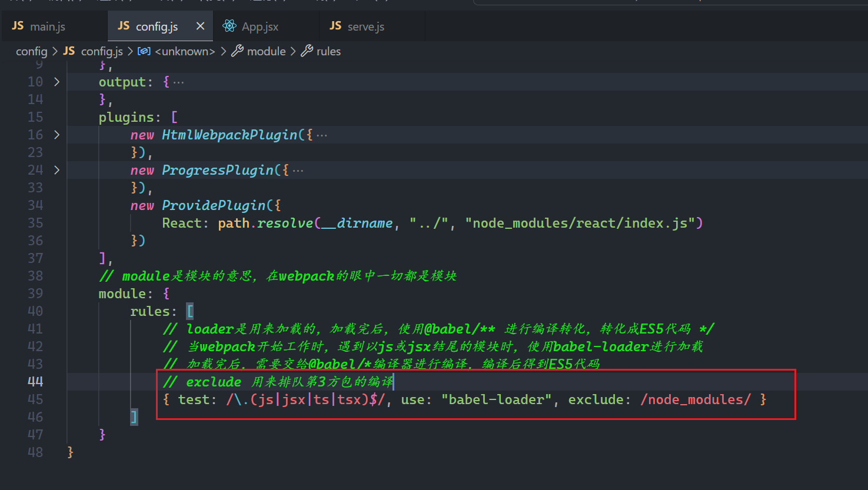Click the config.js breadcrumb item
The height and width of the screenshot is (490, 868).
pos(102,52)
